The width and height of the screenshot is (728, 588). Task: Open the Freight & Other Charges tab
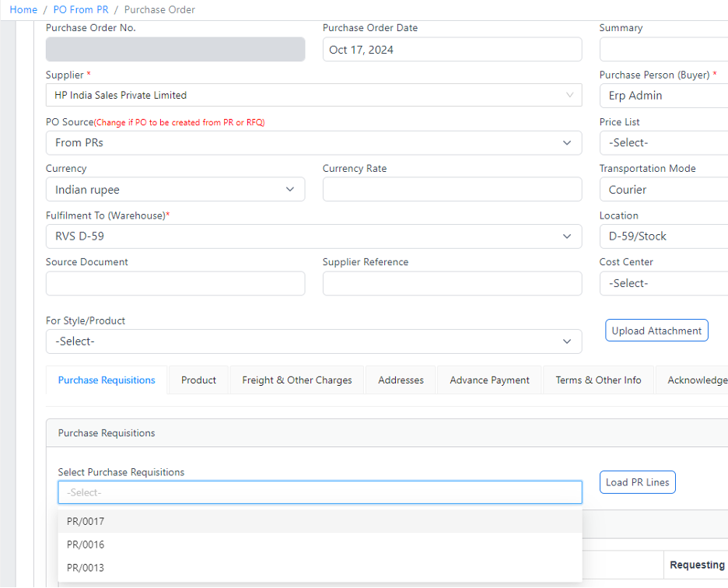[x=296, y=380]
